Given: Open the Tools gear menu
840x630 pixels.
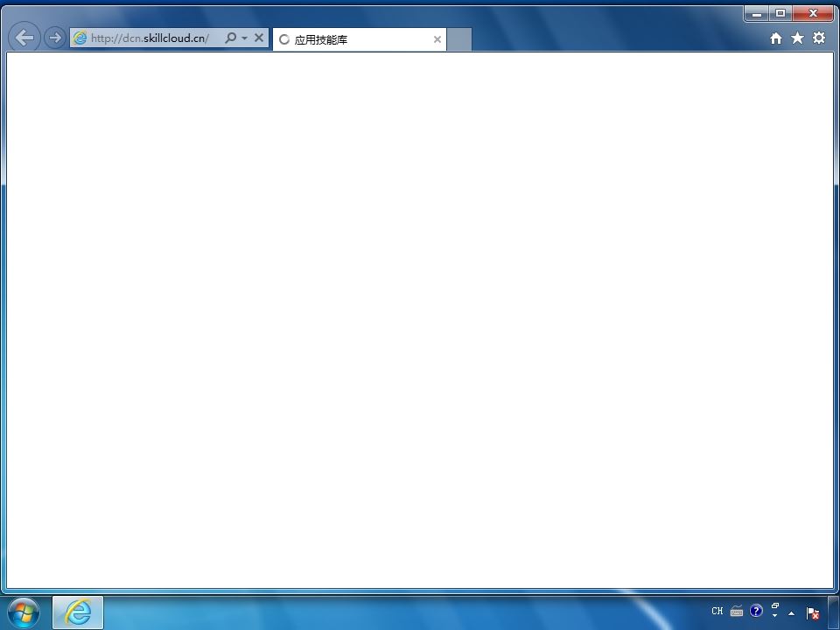Looking at the screenshot, I should coord(819,38).
